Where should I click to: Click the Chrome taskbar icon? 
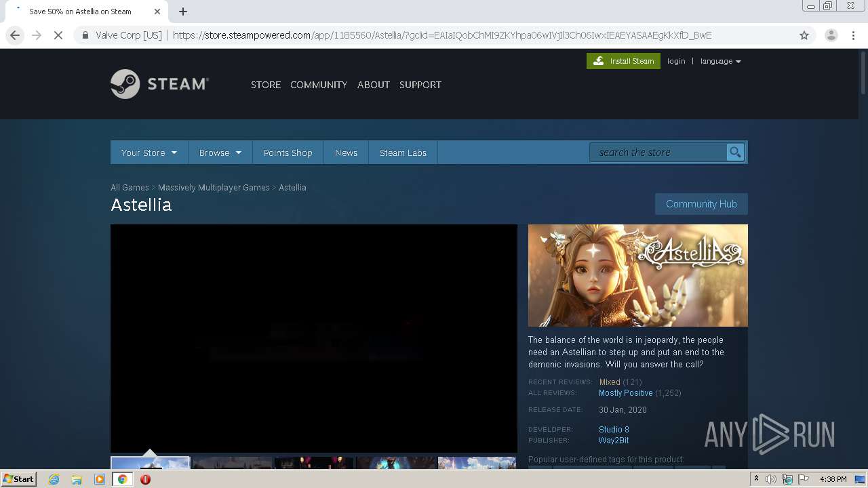point(122,479)
